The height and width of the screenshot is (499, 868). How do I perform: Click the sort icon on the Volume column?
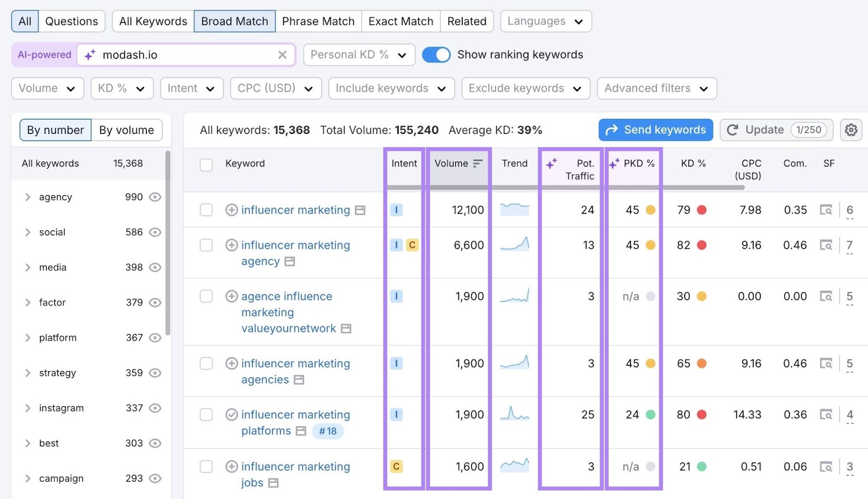[x=478, y=163]
